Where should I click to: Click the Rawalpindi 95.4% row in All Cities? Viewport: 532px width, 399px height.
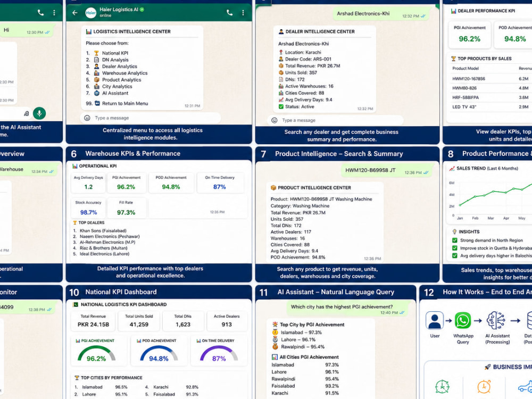(x=305, y=379)
